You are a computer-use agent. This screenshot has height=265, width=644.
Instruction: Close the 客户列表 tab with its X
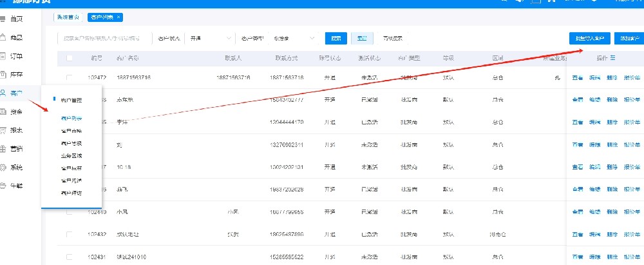click(x=118, y=17)
